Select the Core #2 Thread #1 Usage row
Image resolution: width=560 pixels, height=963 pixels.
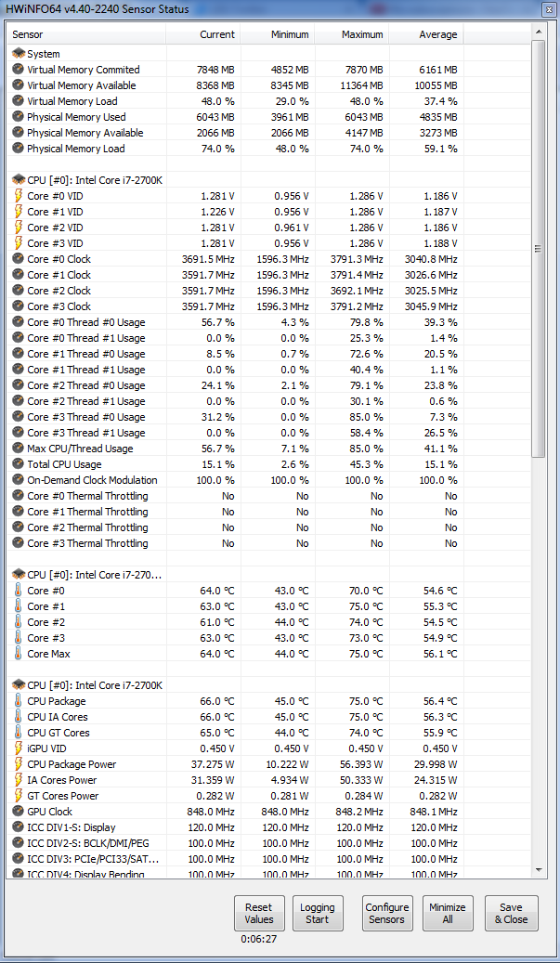tap(269, 401)
